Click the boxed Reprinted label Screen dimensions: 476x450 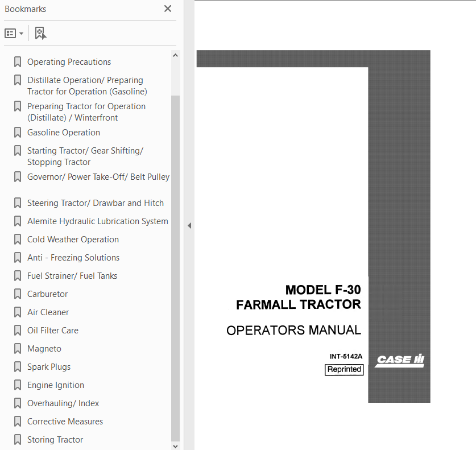[x=344, y=370]
